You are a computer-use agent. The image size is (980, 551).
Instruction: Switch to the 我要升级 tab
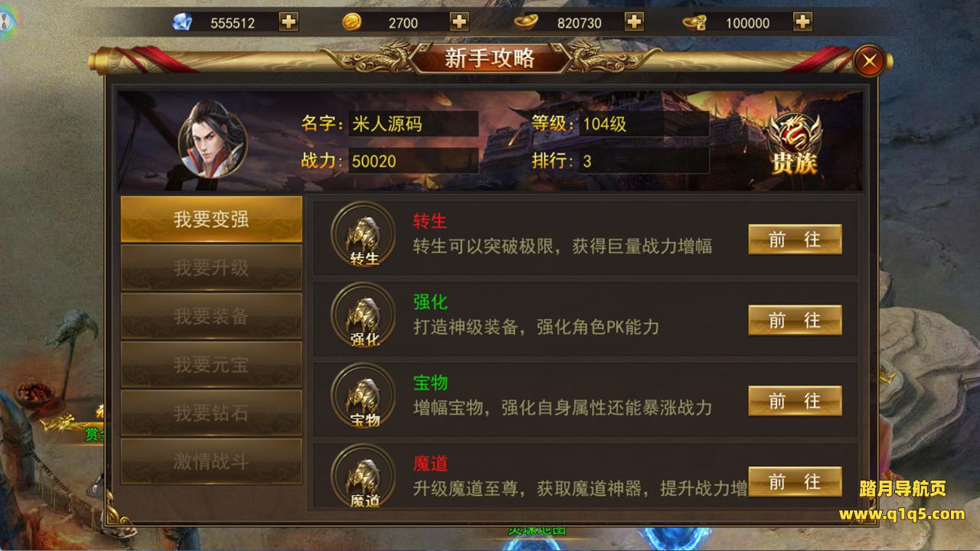(211, 268)
